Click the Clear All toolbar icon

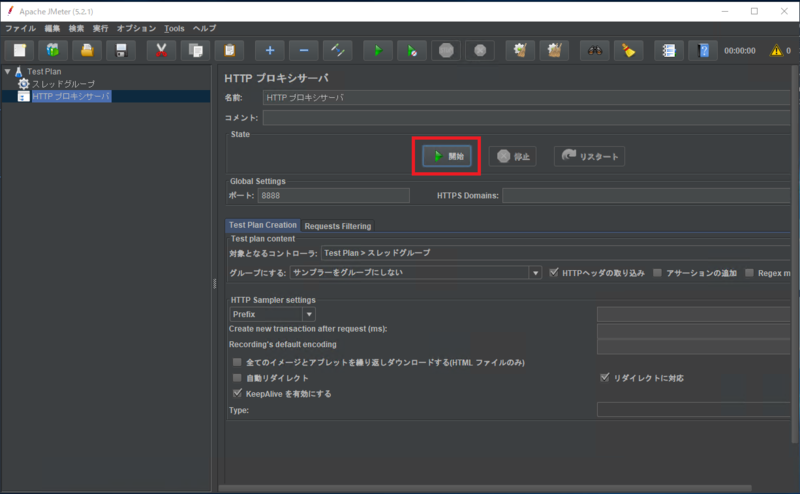coord(554,51)
